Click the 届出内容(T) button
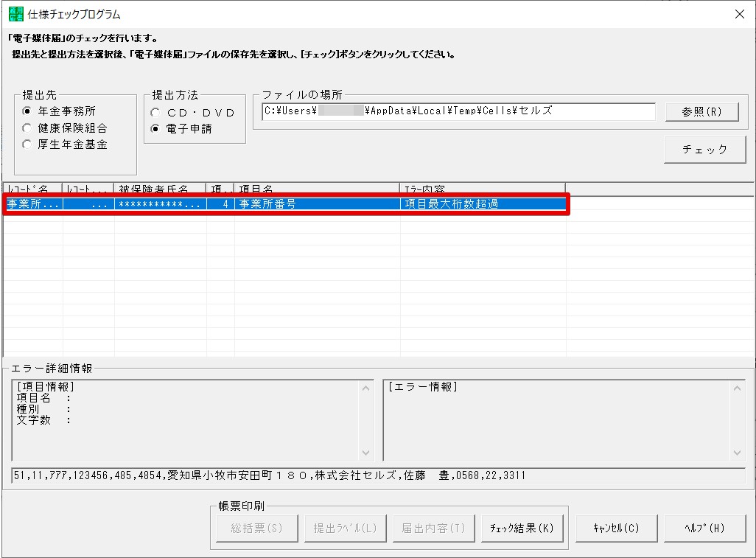The width and height of the screenshot is (756, 558). [x=433, y=528]
